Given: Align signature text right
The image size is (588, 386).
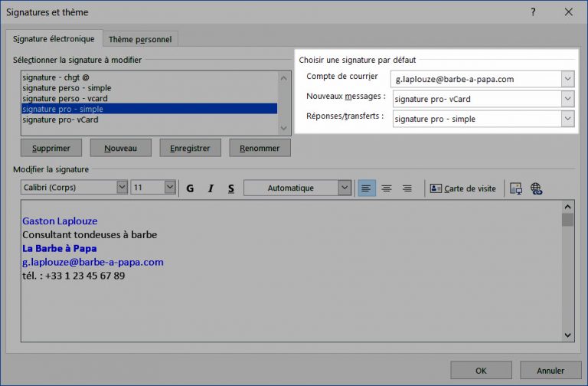Looking at the screenshot, I should tap(407, 188).
